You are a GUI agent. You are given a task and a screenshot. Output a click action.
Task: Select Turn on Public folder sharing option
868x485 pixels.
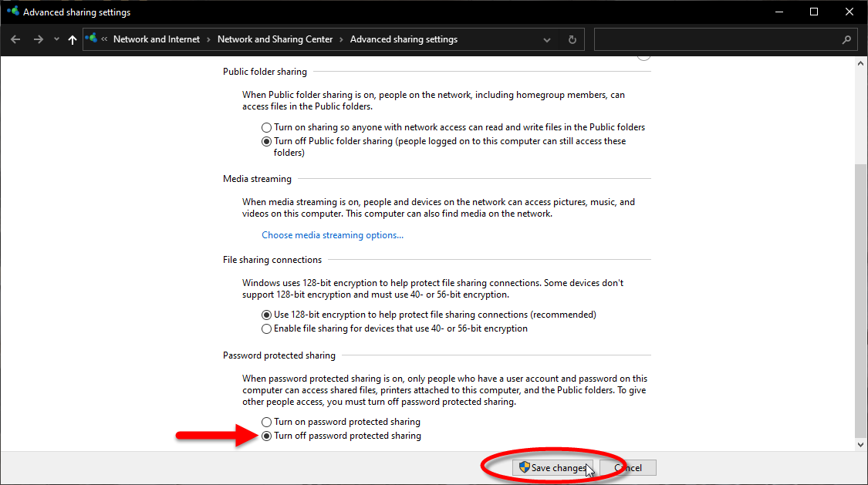[x=267, y=127]
